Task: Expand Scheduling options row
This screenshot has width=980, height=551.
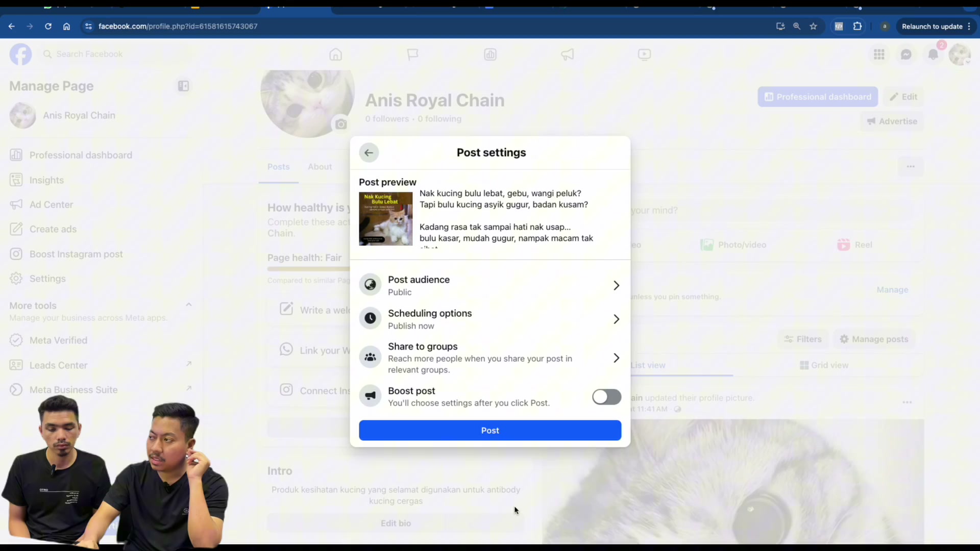Action: coord(490,319)
